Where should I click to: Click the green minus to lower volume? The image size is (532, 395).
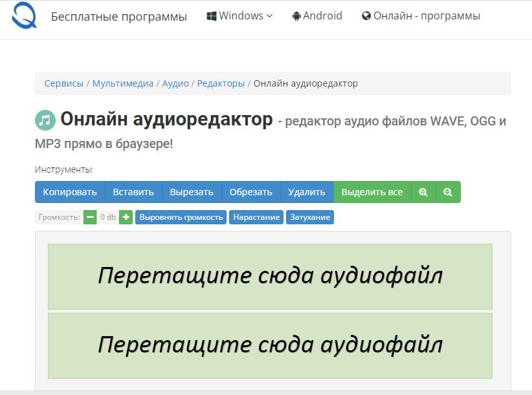[89, 217]
